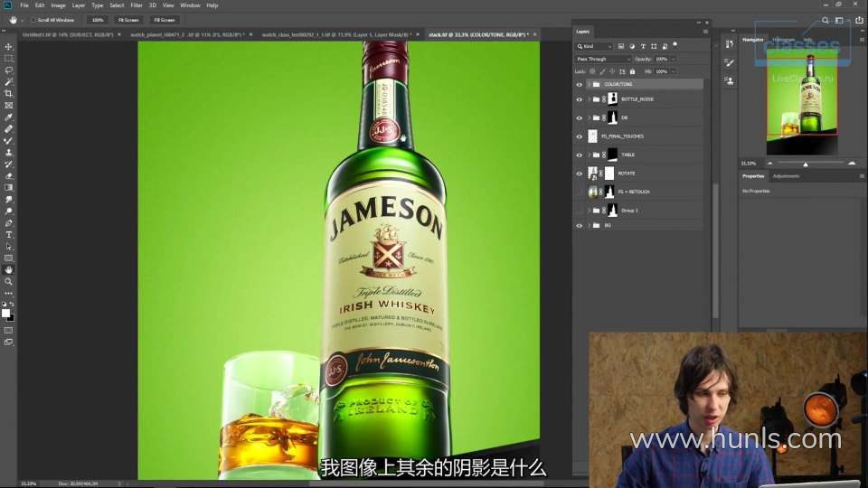The height and width of the screenshot is (488, 868).
Task: Expand the Group 1 folder
Action: pyautogui.click(x=589, y=211)
